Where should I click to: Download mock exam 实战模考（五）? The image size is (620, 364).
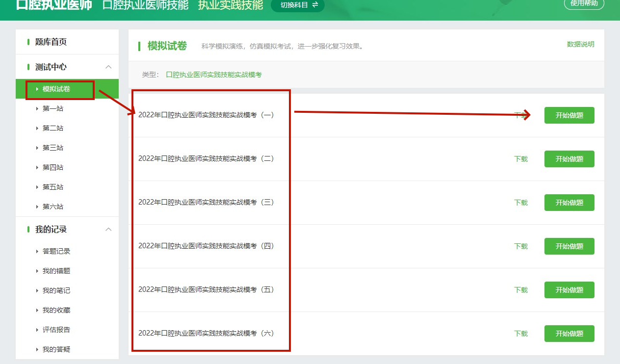click(521, 290)
